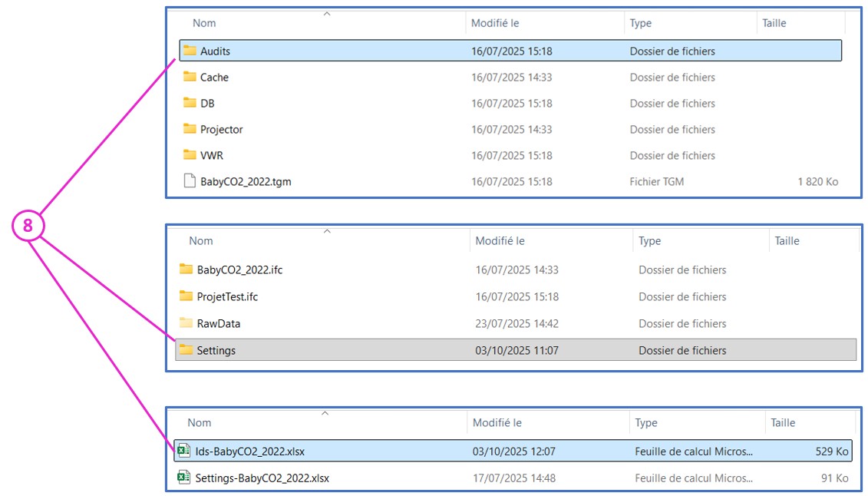868x496 pixels.
Task: Select the ProjetTest.ifc folder icon
Action: click(x=186, y=296)
